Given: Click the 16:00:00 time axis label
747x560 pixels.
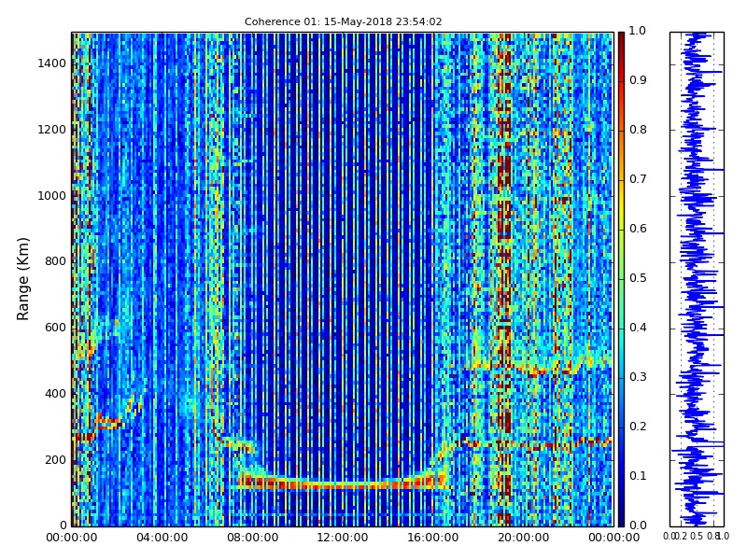Looking at the screenshot, I should pyautogui.click(x=433, y=538).
